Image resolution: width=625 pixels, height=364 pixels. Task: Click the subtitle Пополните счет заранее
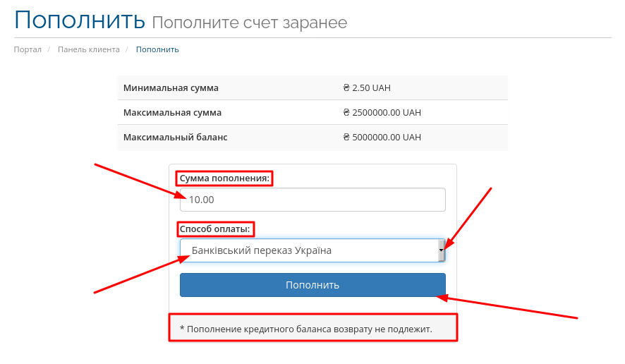(249, 23)
